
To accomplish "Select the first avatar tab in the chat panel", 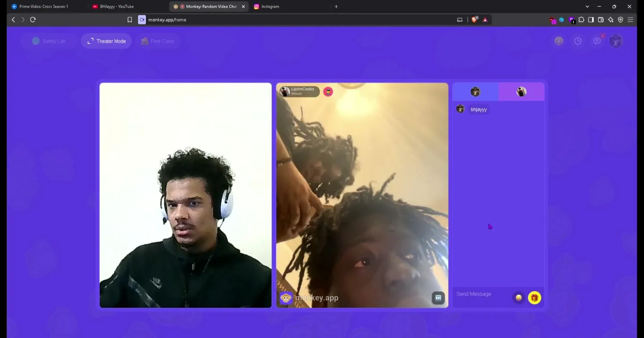I will (475, 92).
